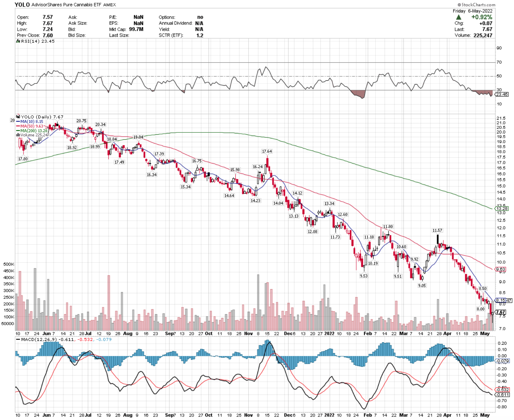The width and height of the screenshot is (514, 420).
Task: Click the RSI(14) panel legend icon
Action: (x=18, y=41)
